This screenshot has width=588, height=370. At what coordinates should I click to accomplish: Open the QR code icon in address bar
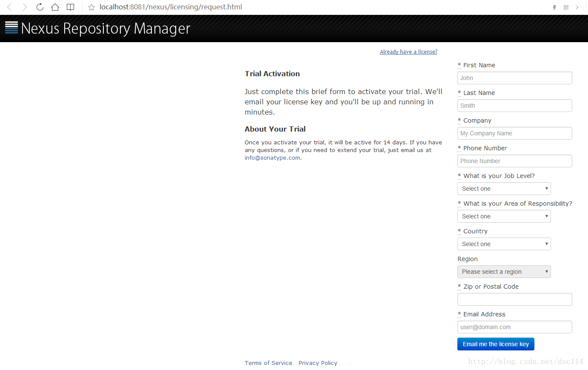(x=566, y=7)
